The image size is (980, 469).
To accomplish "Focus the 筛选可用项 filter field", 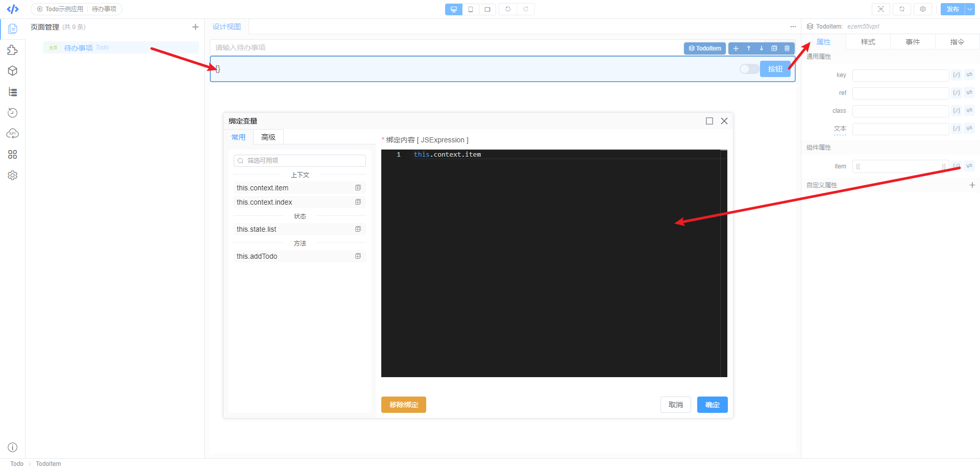I will pyautogui.click(x=300, y=161).
